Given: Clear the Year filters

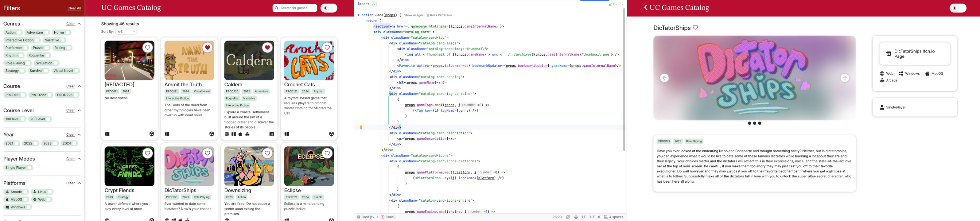Looking at the screenshot, I should click(x=70, y=135).
